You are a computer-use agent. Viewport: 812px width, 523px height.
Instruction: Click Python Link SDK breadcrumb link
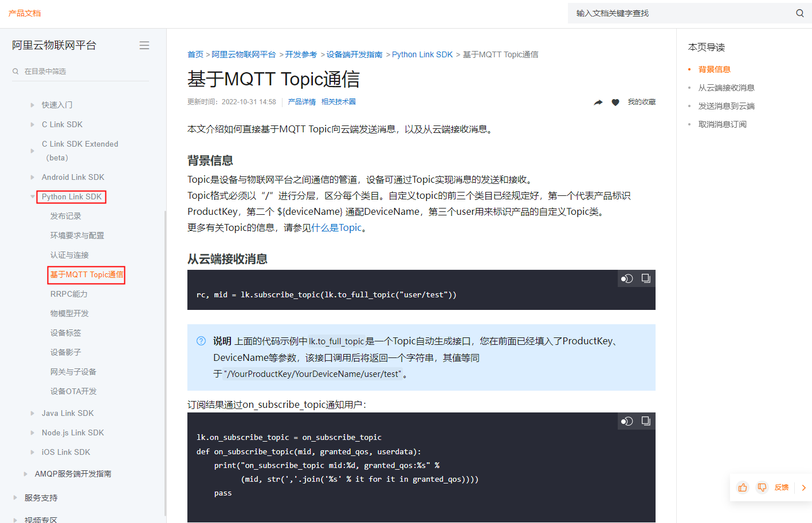[422, 54]
